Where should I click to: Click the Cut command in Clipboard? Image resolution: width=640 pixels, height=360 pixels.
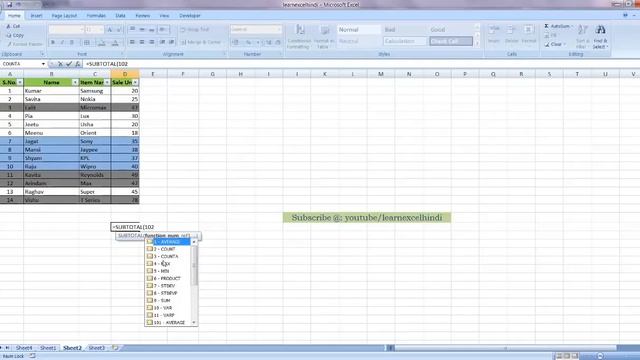(13, 26)
